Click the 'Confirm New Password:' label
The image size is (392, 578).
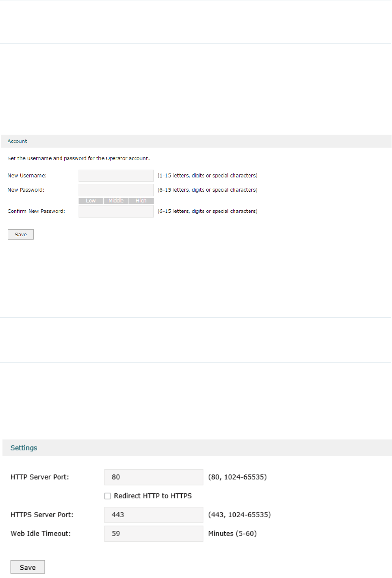tap(36, 211)
